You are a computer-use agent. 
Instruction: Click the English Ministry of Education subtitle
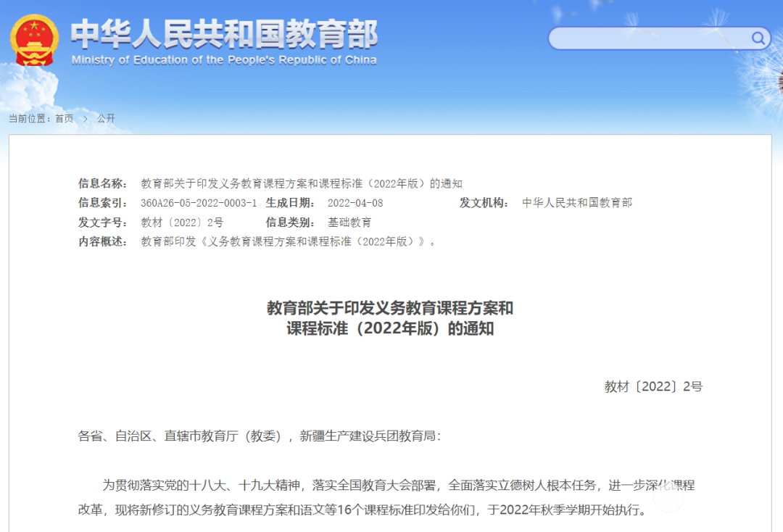pos(224,60)
